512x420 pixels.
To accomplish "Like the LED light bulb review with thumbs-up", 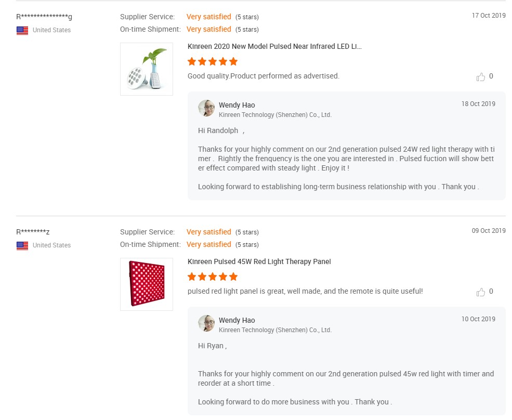I will [481, 77].
